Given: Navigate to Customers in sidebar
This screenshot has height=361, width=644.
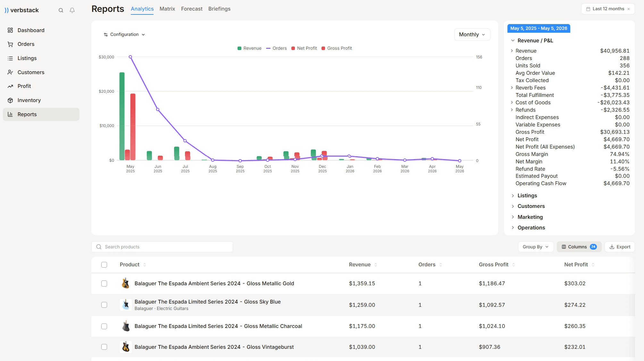Looking at the screenshot, I should 41,72.
